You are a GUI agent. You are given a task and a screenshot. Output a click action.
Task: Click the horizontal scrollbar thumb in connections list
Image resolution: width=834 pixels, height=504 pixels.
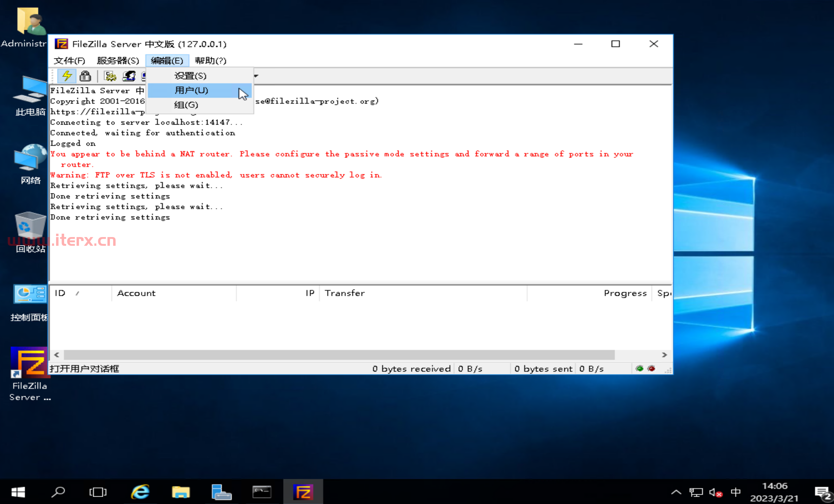coord(339,355)
